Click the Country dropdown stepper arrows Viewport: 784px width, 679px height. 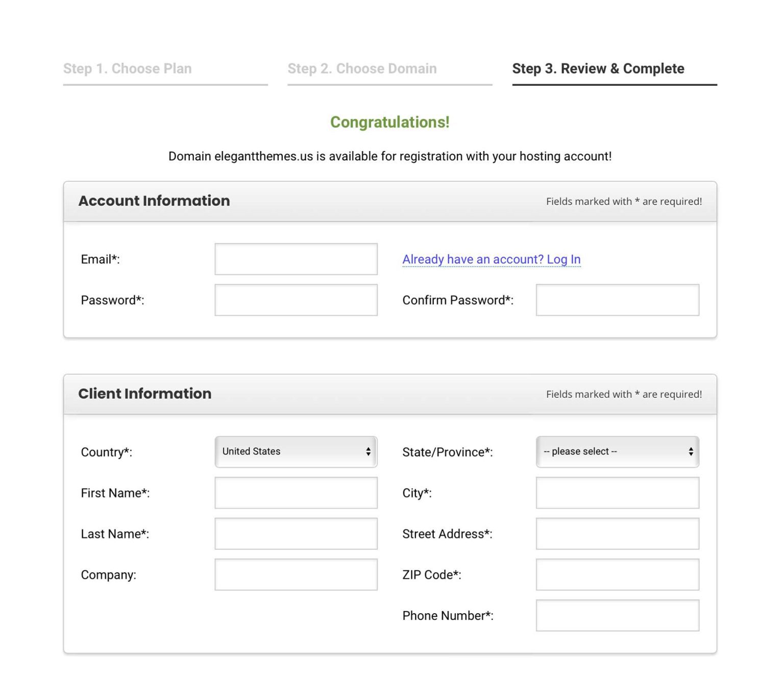click(x=369, y=451)
